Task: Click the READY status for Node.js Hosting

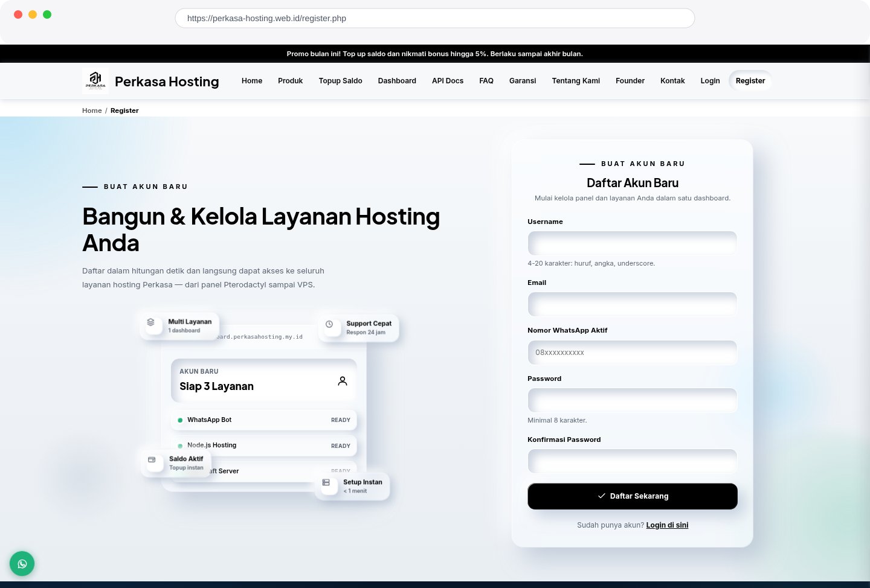Action: pyautogui.click(x=341, y=446)
